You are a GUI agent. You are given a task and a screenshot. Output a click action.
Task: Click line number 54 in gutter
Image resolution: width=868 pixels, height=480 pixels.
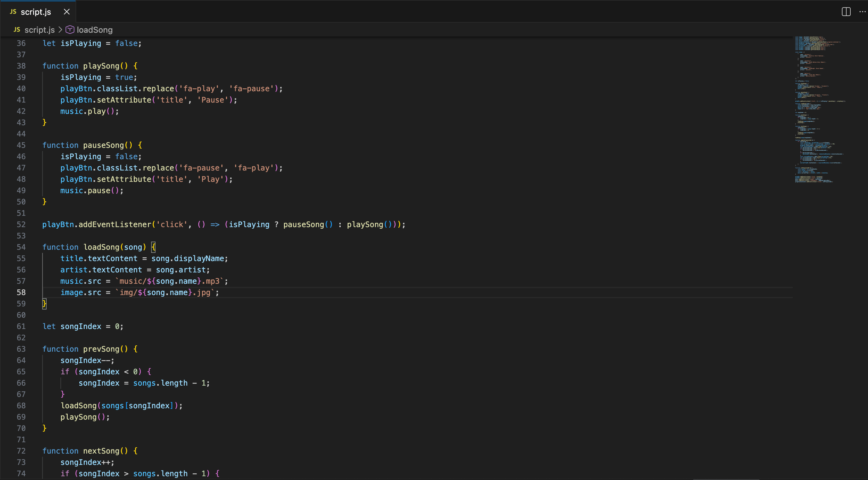[x=21, y=247]
